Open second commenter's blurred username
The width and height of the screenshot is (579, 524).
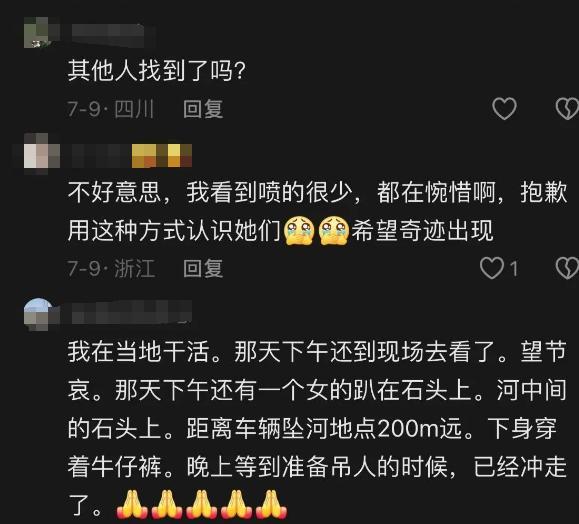pos(102,155)
